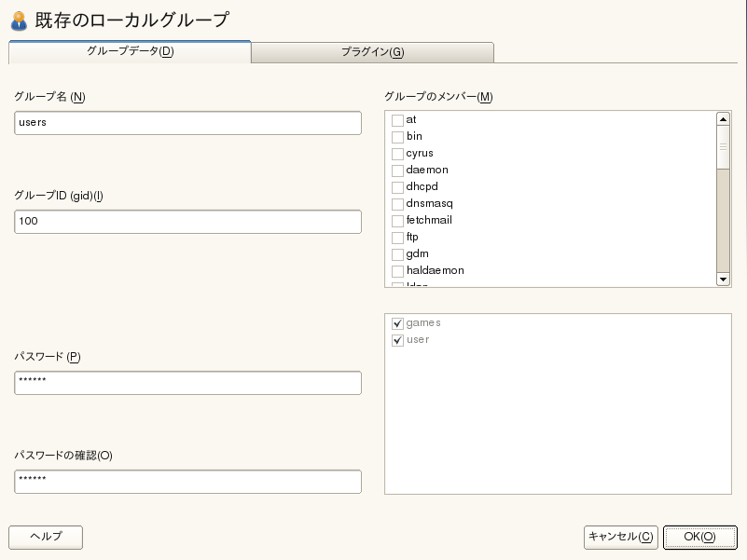Image resolution: width=747 pixels, height=560 pixels.
Task: Tick the 'dhcpd' member checkbox
Action: pyautogui.click(x=398, y=187)
